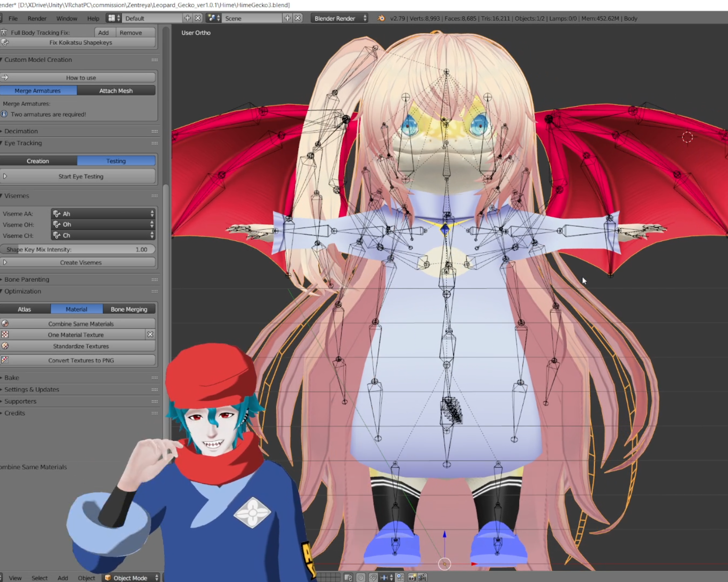This screenshot has width=728, height=582.
Task: Open the File menu
Action: [13, 18]
